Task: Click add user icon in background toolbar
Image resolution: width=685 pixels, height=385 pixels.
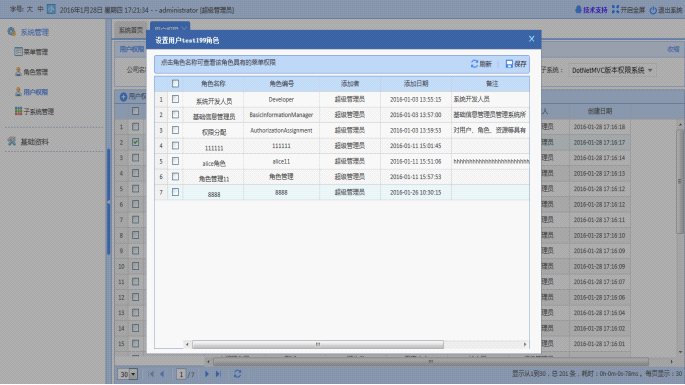Action: click(123, 97)
